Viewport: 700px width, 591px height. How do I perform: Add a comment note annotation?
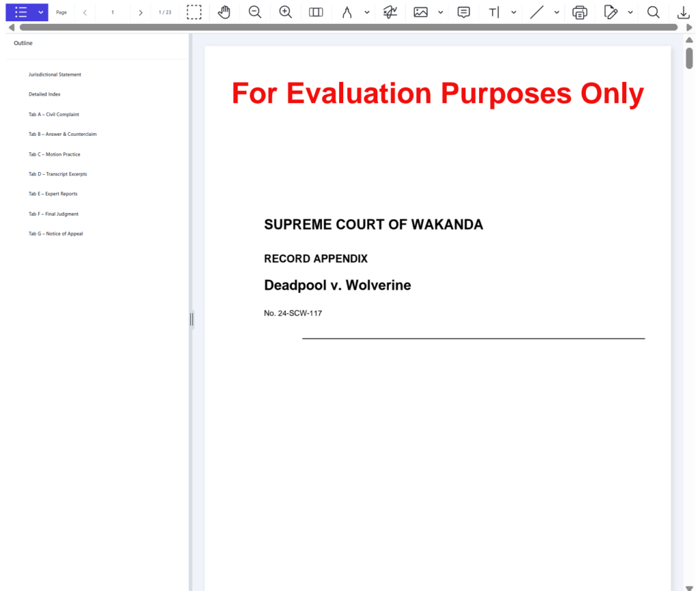click(x=463, y=12)
